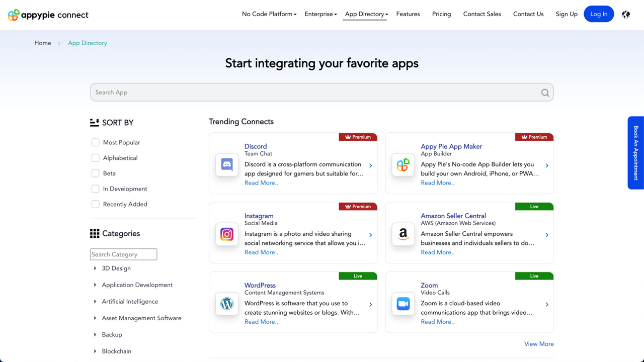The width and height of the screenshot is (644, 362).
Task: Focus the Search App field
Action: pyautogui.click(x=322, y=93)
